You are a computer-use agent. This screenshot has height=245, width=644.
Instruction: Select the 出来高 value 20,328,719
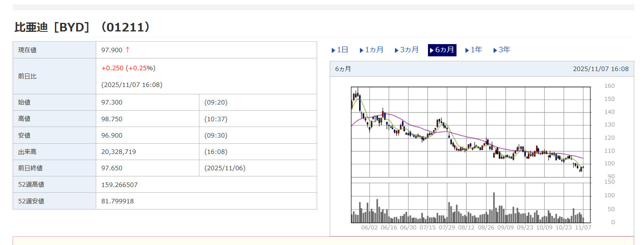tap(119, 151)
